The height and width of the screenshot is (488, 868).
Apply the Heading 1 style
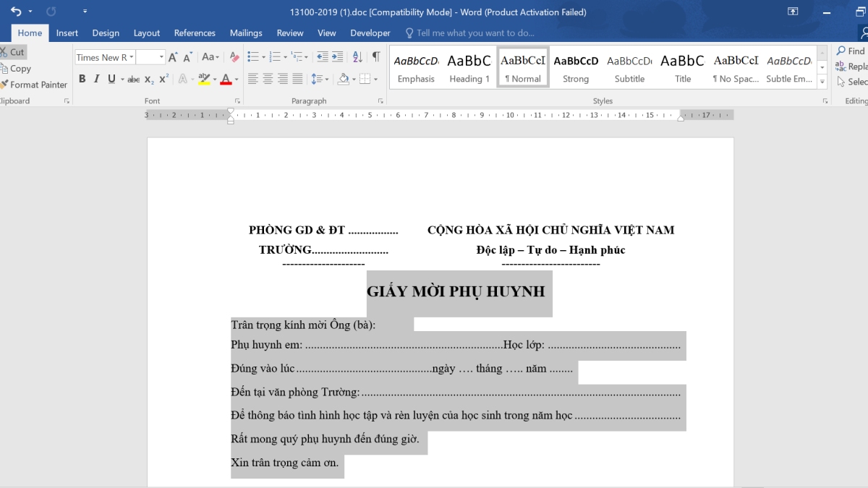[469, 67]
